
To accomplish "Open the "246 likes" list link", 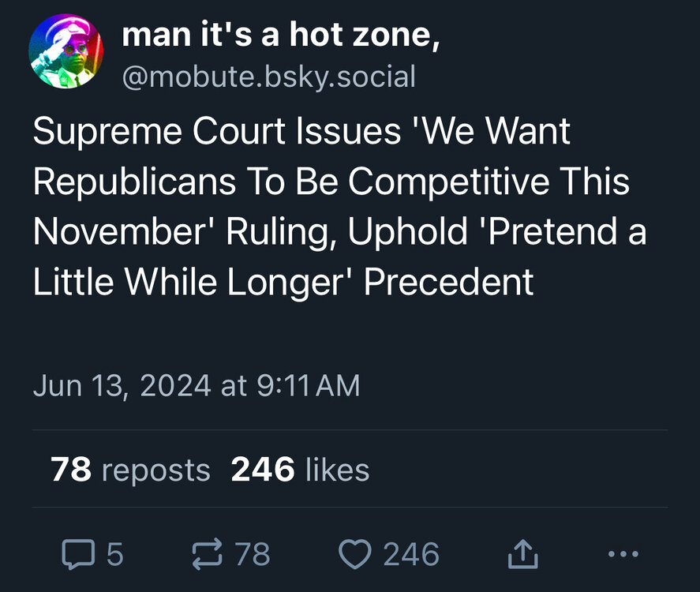I will [300, 470].
